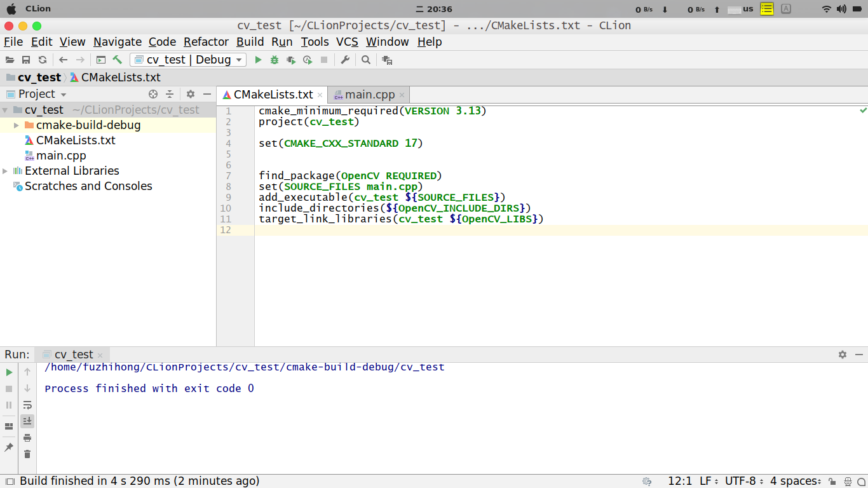Click the yellow list icon in system tray
Viewport: 868px width, 488px height.
click(767, 9)
